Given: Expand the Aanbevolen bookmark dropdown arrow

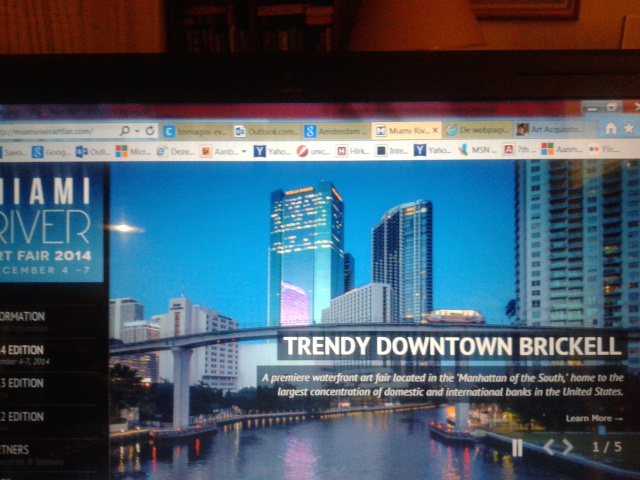Looking at the screenshot, I should pyautogui.click(x=244, y=151).
